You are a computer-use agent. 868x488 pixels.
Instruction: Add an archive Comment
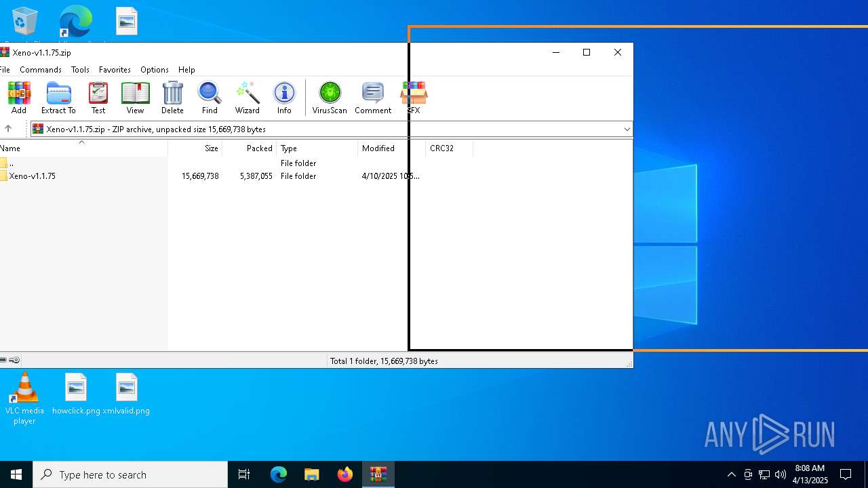pos(373,98)
